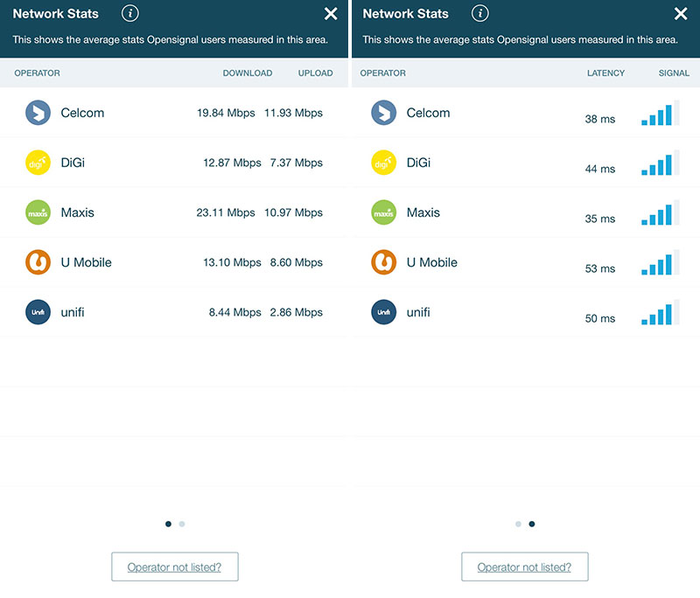
Task: Tap unifi upload value 2.86 Mbps
Action: pyautogui.click(x=296, y=312)
